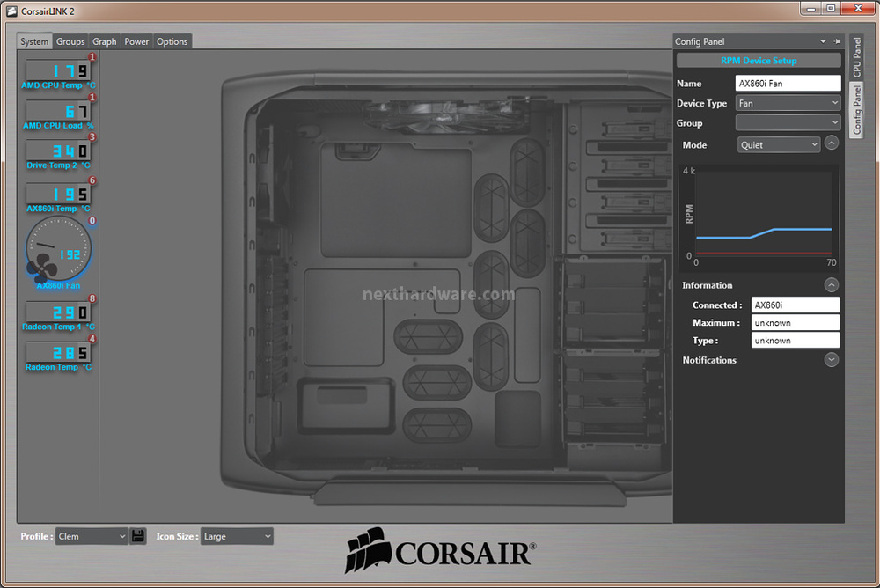This screenshot has height=588, width=880.
Task: Select the AX860i Fan gauge
Action: tap(58, 249)
